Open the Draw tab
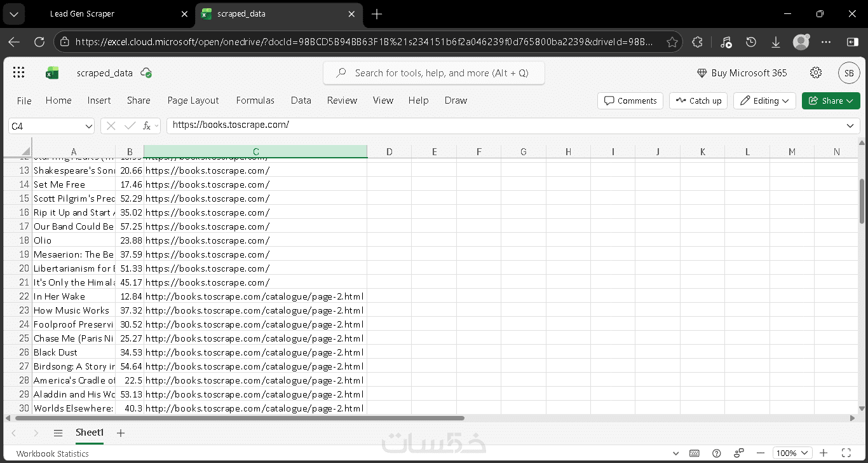 pyautogui.click(x=456, y=100)
